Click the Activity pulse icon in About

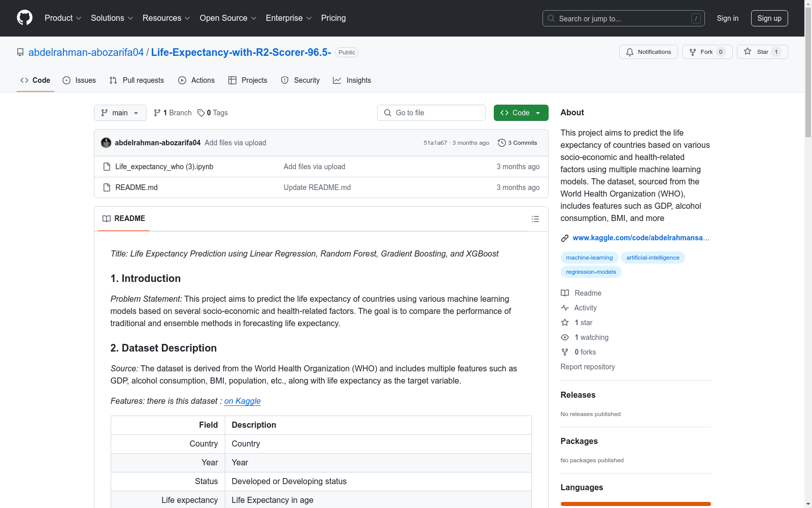coord(565,308)
